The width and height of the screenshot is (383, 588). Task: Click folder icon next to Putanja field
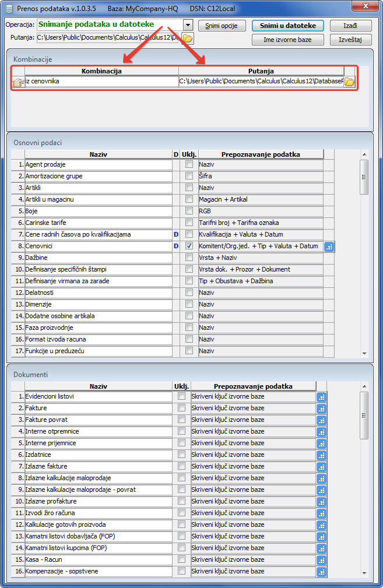pos(187,38)
